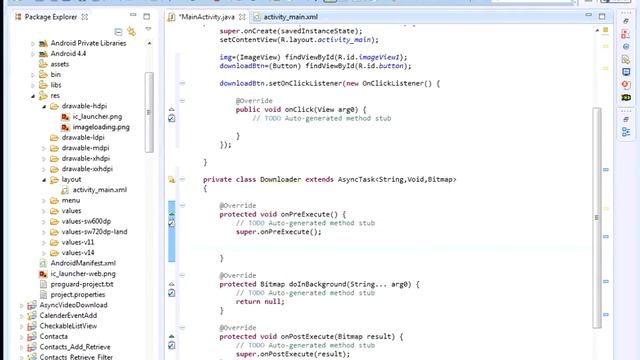
Task: Expand the values folder
Action: pos(44,211)
